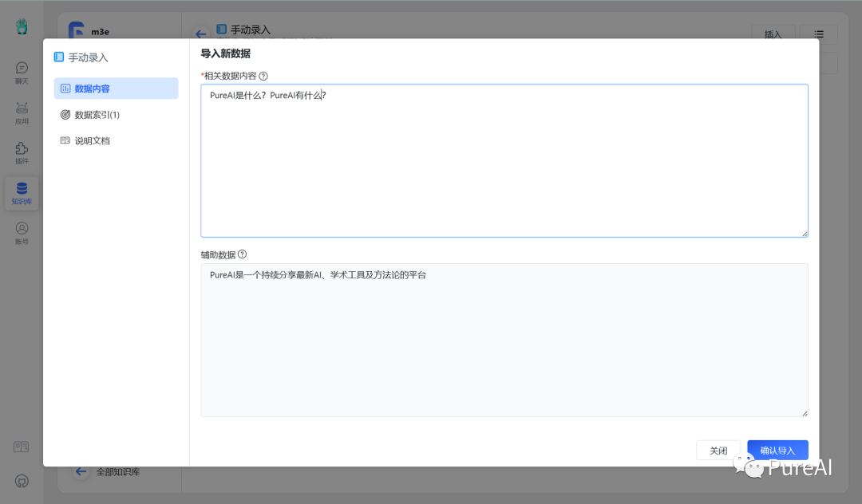Open the 账号 account section in sidebar
Image resolution: width=862 pixels, height=504 pixels.
coord(22,233)
